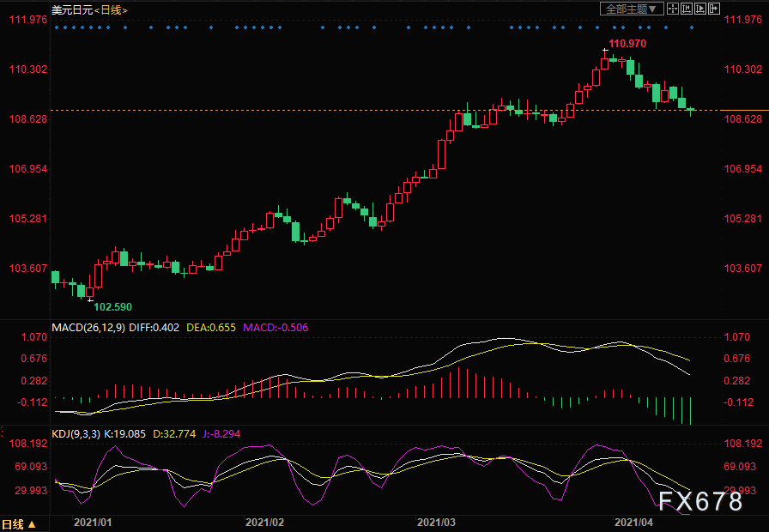Click the purple MACD:-0.506 value label
The width and height of the screenshot is (769, 532).
276,327
